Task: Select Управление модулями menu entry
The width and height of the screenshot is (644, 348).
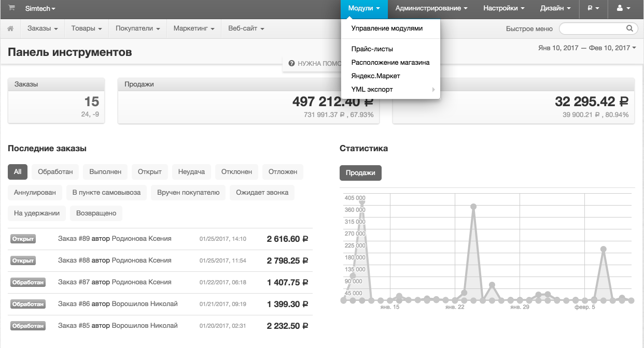Action: click(x=390, y=28)
